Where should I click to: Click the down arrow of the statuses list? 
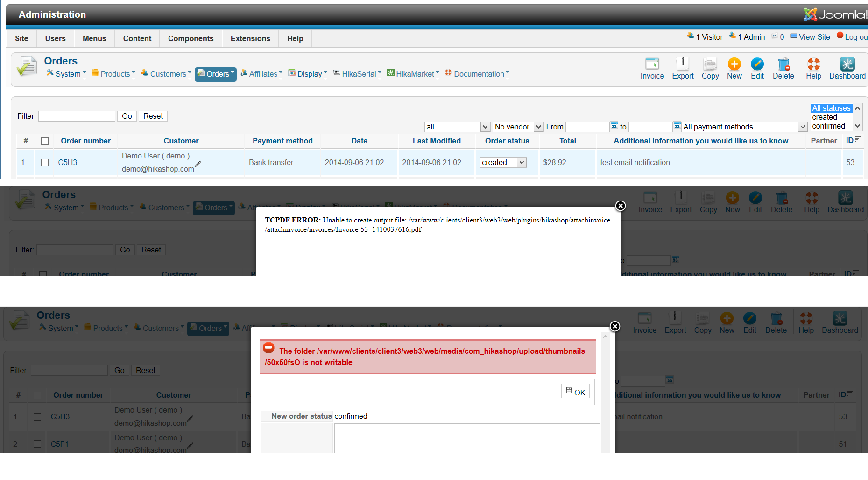(x=857, y=126)
